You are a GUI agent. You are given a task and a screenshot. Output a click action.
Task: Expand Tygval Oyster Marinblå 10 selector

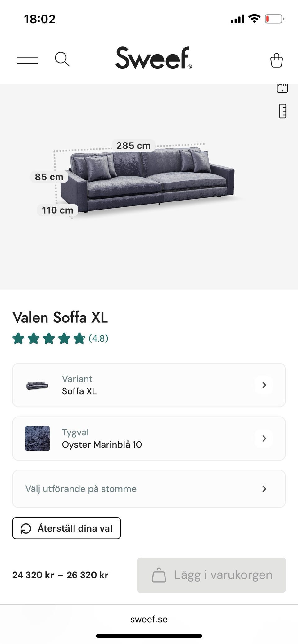(x=149, y=438)
